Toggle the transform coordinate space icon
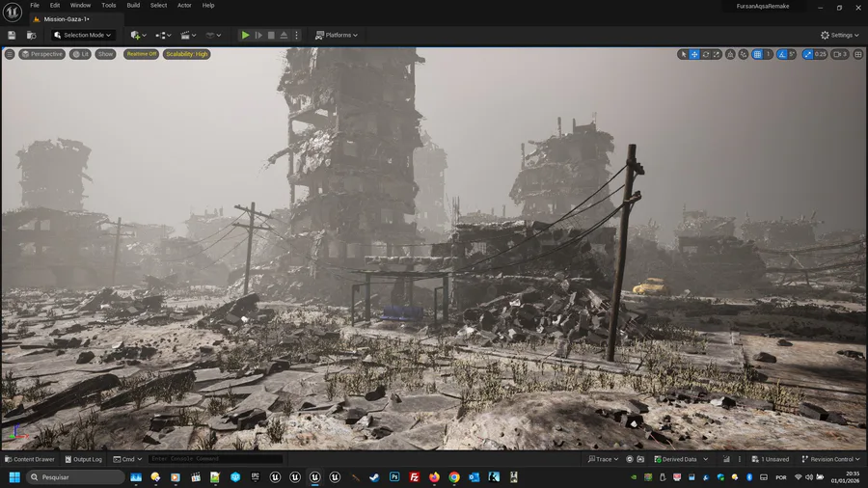868x488 pixels. (731, 54)
